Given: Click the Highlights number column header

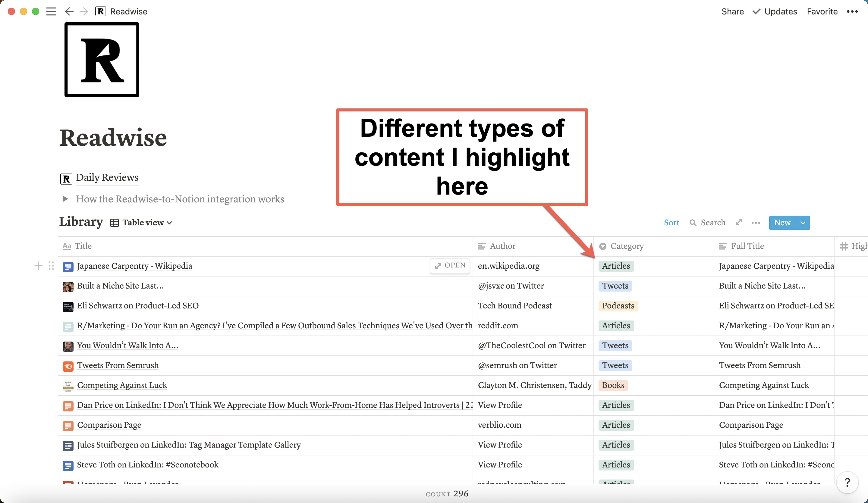Looking at the screenshot, I should tap(851, 246).
